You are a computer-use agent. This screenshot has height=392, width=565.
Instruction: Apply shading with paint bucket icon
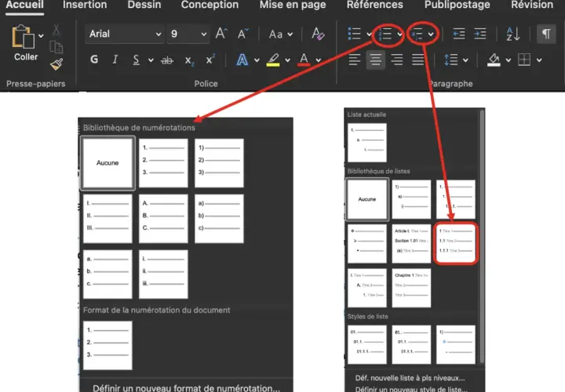(x=494, y=60)
